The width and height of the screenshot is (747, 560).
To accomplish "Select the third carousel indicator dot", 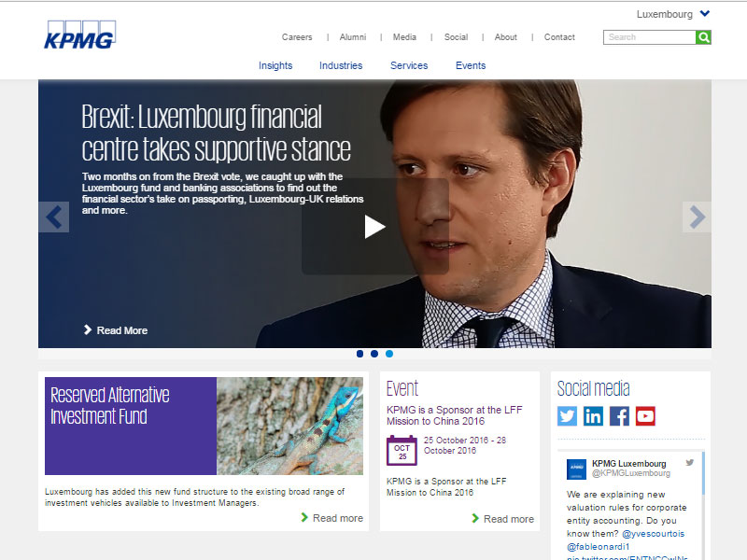I will coord(389,354).
